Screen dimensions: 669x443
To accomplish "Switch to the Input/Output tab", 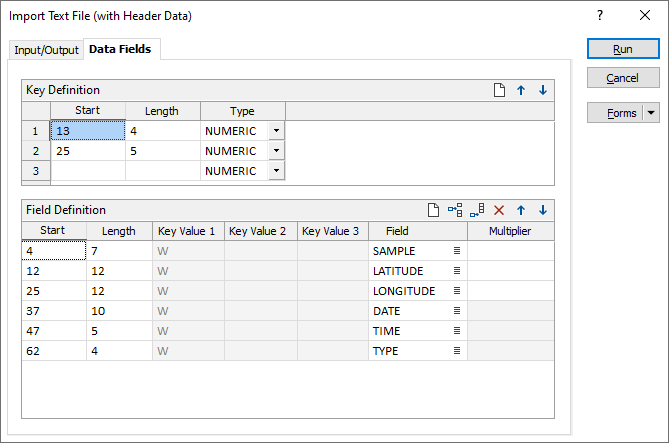I will (46, 50).
